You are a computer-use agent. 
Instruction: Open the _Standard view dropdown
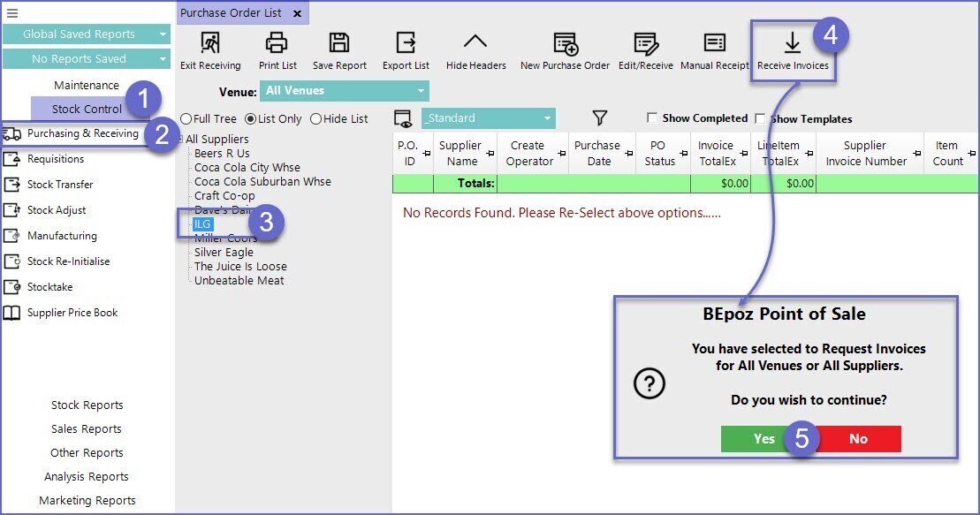point(488,118)
